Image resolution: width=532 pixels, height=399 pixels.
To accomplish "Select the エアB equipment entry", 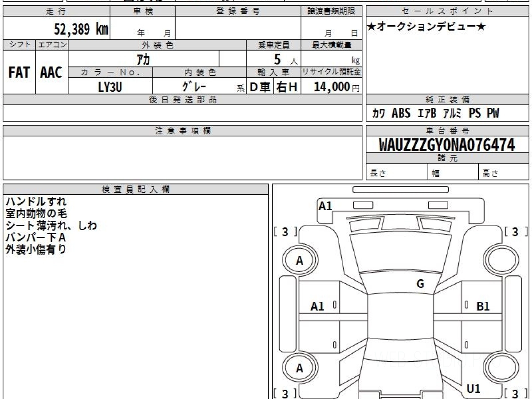I will tap(427, 113).
